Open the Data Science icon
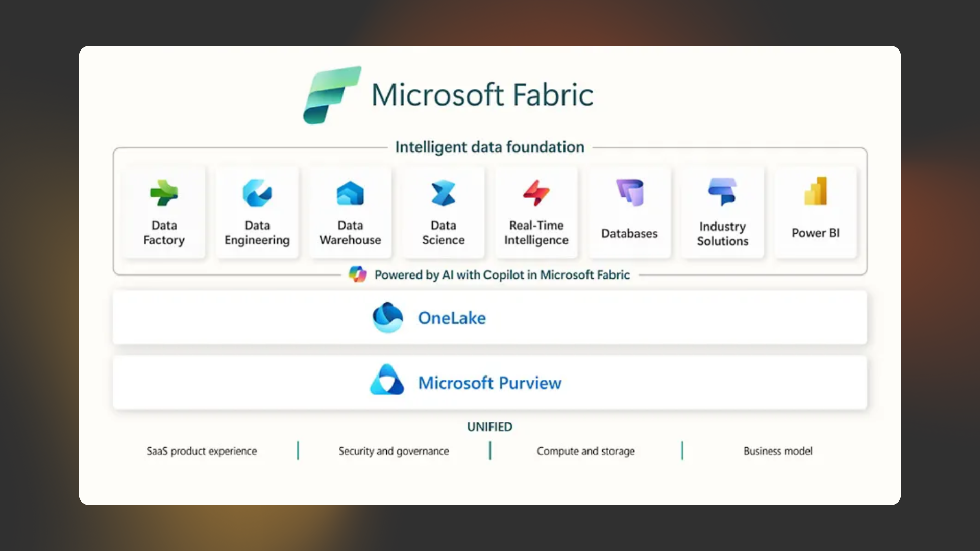 (x=443, y=193)
